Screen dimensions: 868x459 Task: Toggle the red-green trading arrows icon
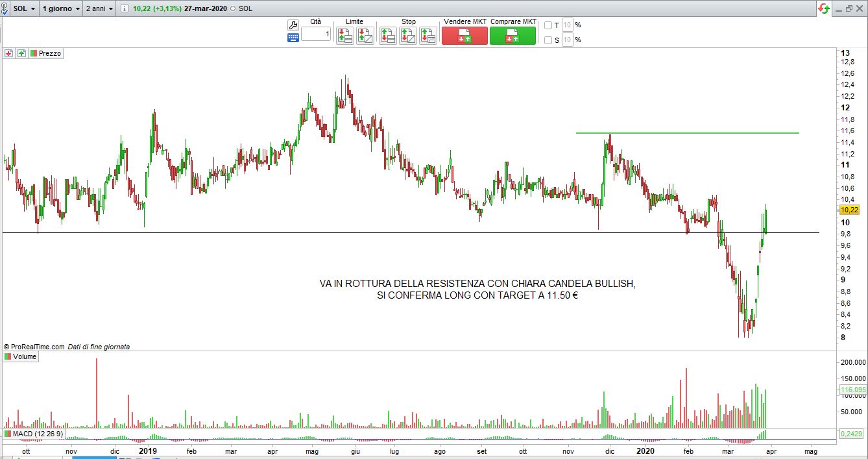click(823, 8)
